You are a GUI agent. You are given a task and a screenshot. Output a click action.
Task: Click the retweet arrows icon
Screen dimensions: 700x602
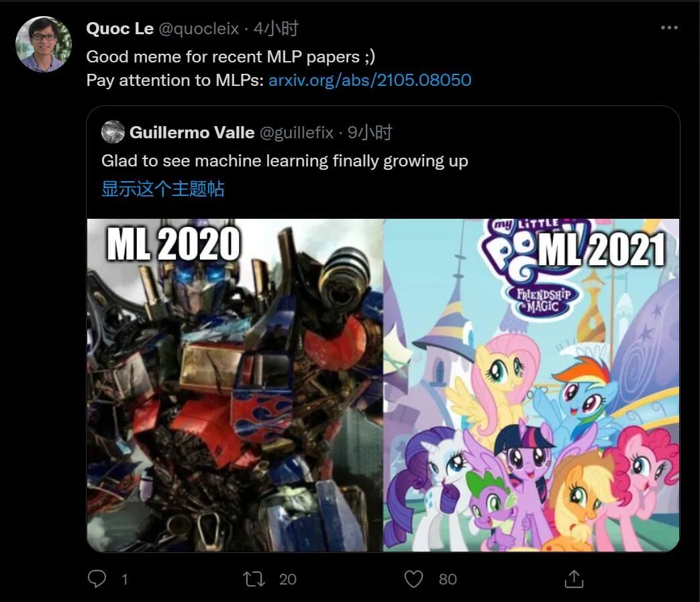click(254, 579)
